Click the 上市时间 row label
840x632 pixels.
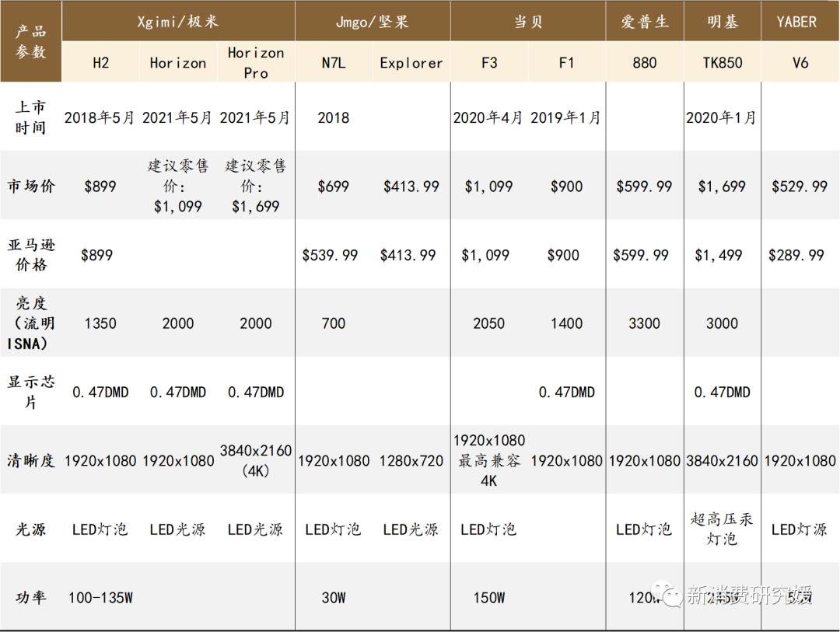point(30,117)
